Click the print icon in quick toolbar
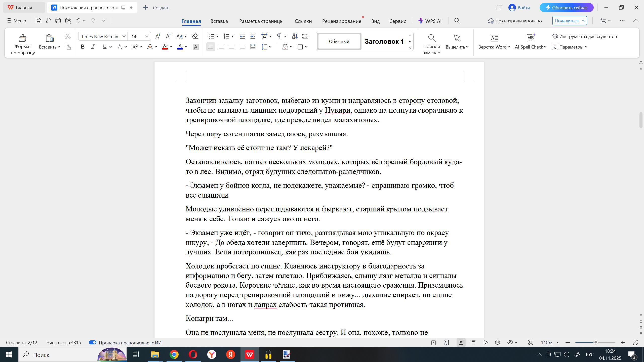The image size is (644, 362). tap(58, 21)
